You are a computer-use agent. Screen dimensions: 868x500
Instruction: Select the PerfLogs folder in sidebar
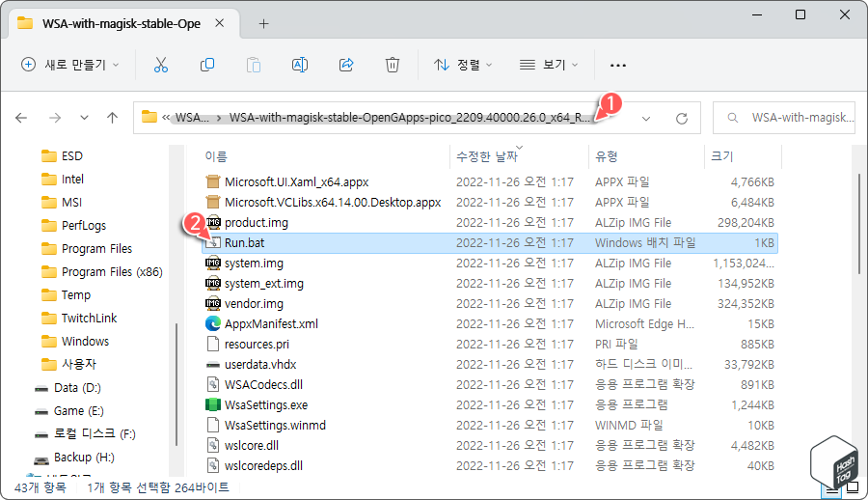[x=73, y=226]
